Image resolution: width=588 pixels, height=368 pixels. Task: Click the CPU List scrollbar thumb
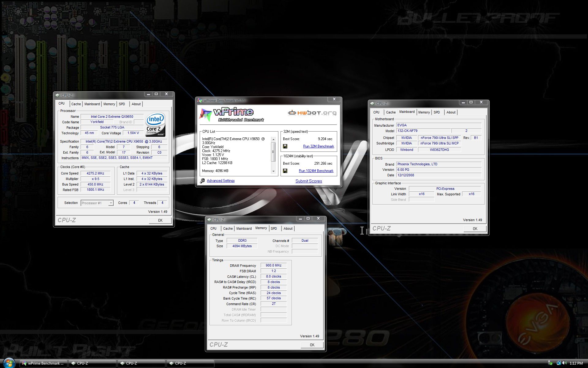pyautogui.click(x=273, y=151)
